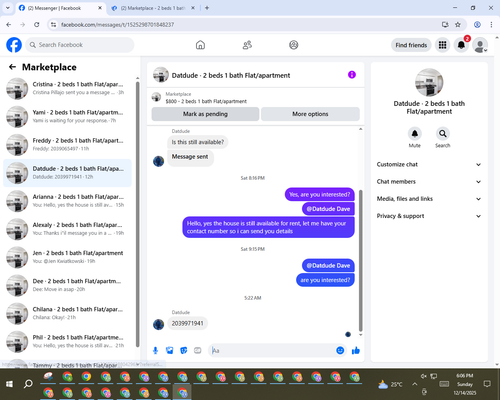Image resolution: width=500 pixels, height=400 pixels.
Task: Reload the page with browser refresh icon
Action: tap(37, 25)
